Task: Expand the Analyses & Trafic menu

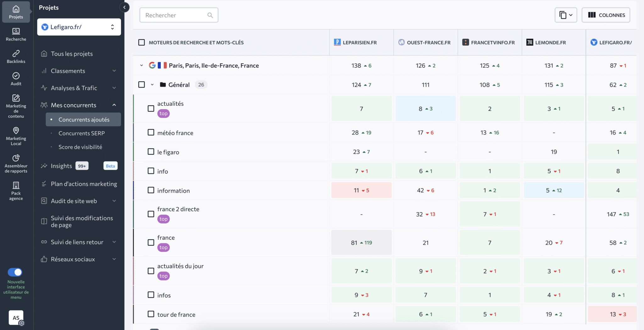Action: coord(114,88)
